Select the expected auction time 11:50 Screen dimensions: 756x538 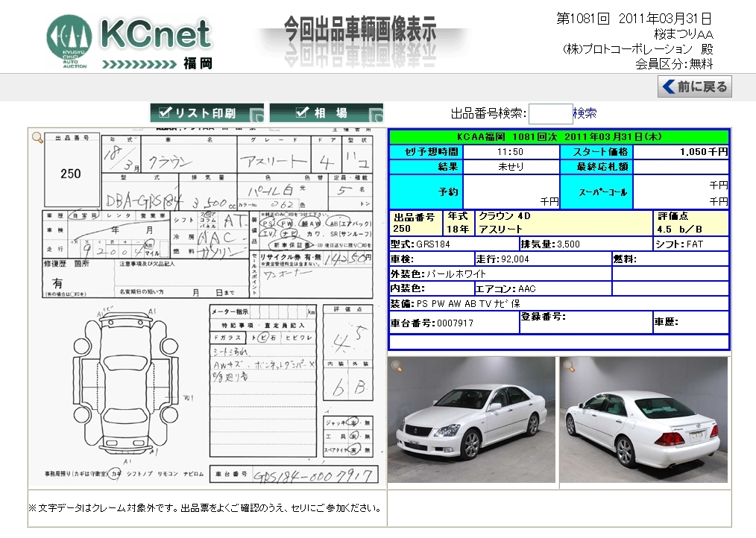(511, 152)
